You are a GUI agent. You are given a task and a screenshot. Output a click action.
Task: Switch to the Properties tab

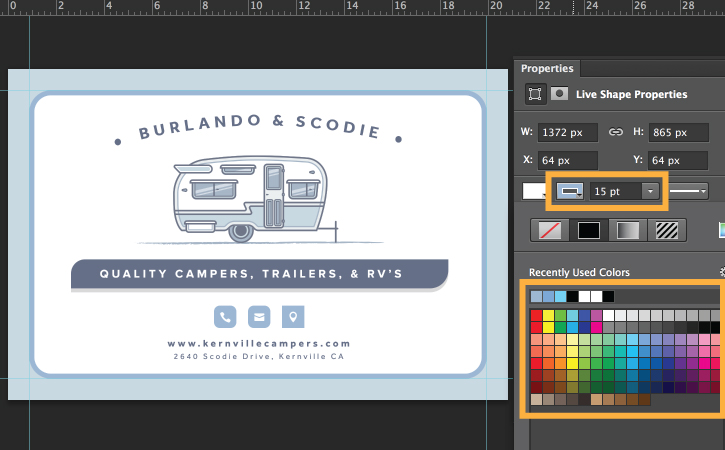point(547,68)
